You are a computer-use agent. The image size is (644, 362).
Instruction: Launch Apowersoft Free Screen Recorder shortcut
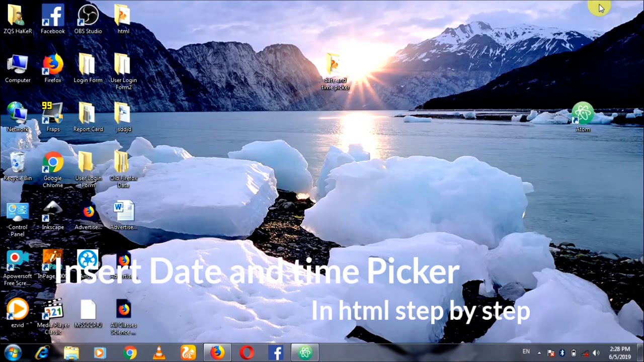[x=18, y=267]
